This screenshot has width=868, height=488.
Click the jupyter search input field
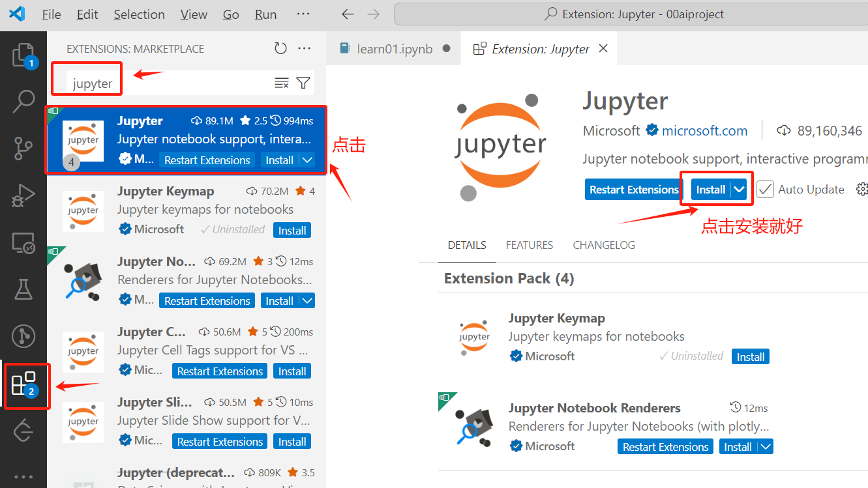170,83
